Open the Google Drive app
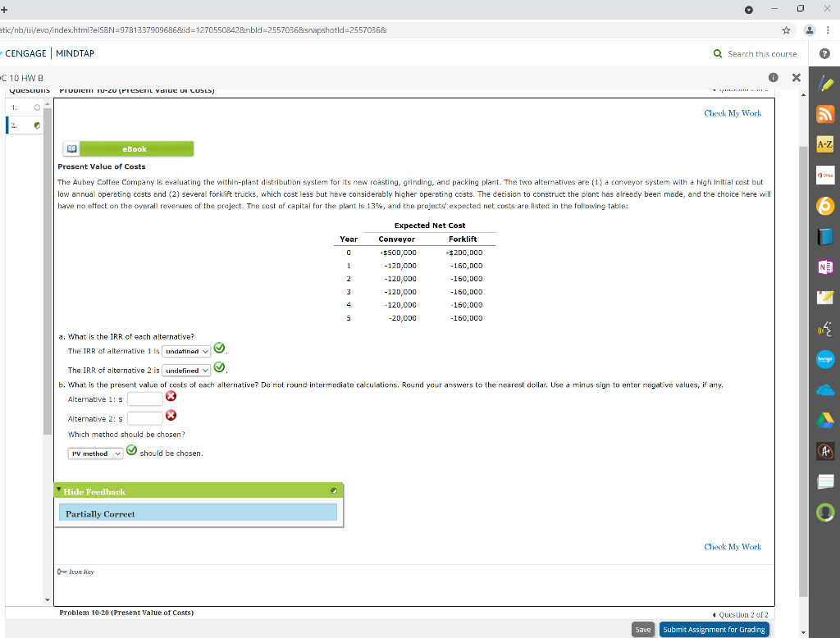 (825, 421)
